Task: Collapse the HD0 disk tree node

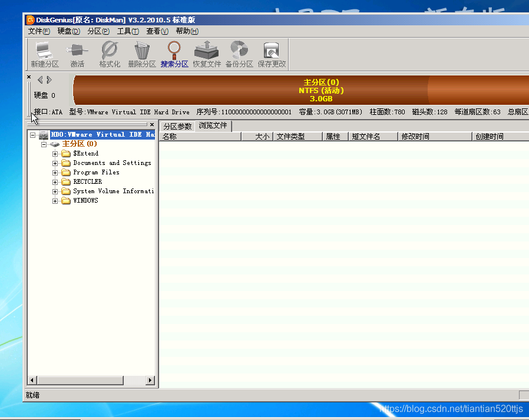Action: [x=33, y=135]
